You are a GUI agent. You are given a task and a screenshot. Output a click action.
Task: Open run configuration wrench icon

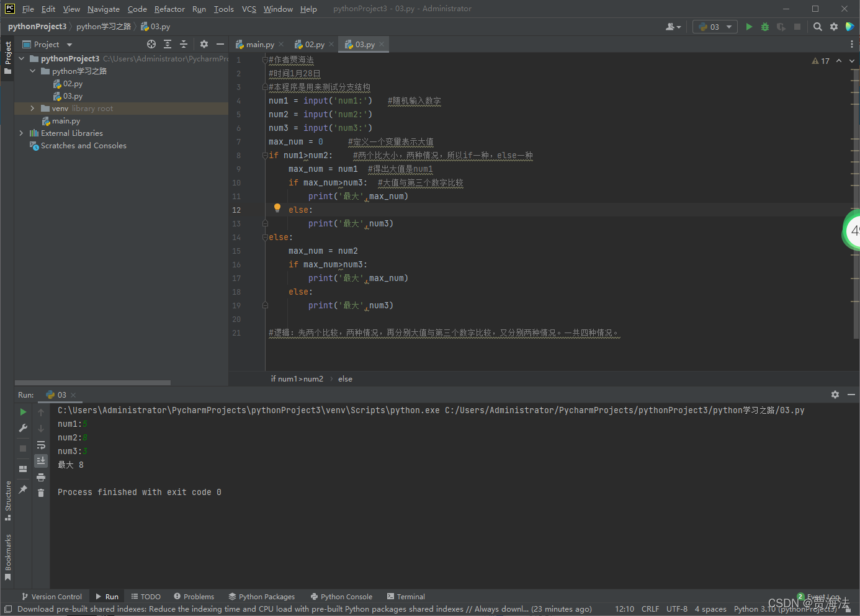pyautogui.click(x=23, y=428)
